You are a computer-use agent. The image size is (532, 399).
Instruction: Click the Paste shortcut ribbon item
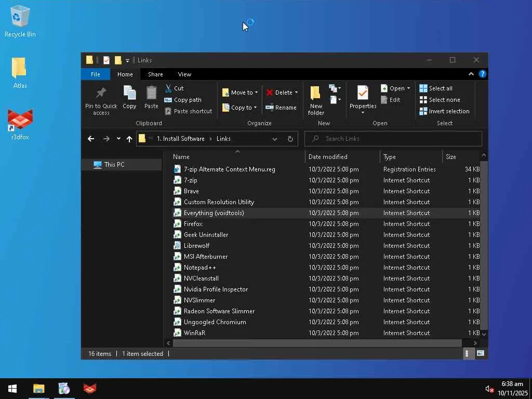(x=188, y=111)
